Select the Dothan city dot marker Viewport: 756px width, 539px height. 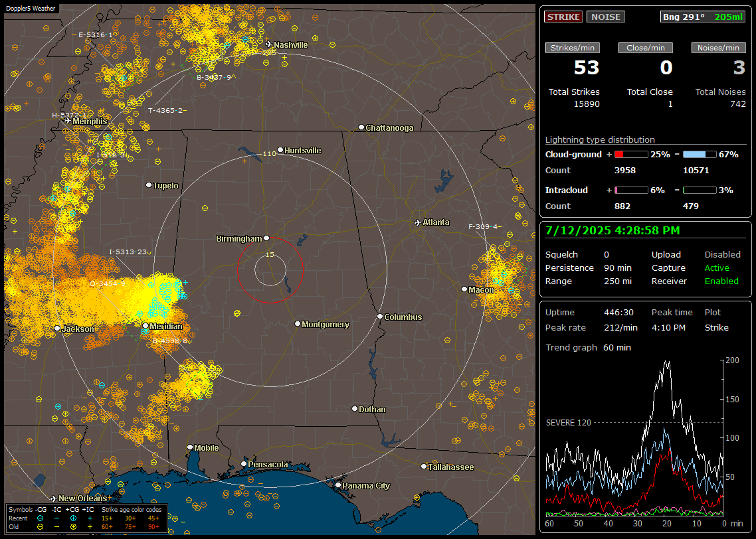pos(354,408)
